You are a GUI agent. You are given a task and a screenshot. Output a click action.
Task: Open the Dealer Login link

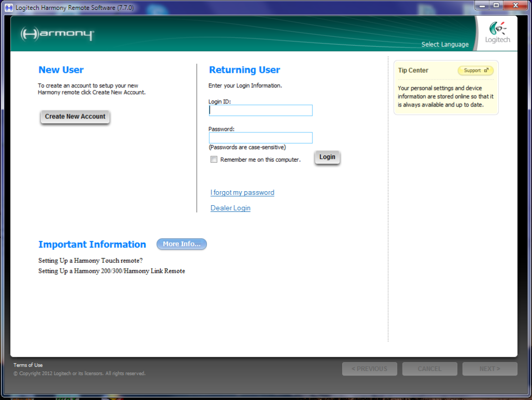point(230,208)
